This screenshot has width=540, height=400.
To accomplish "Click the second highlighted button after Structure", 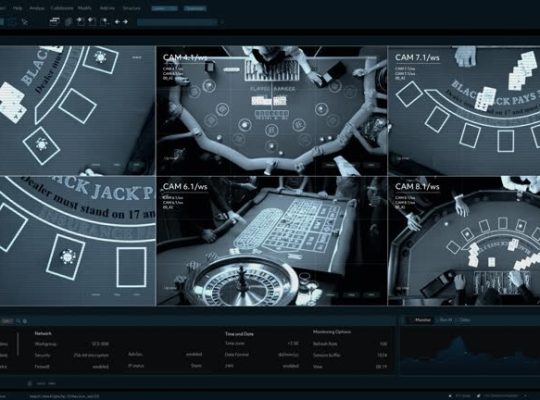I will [x=195, y=8].
